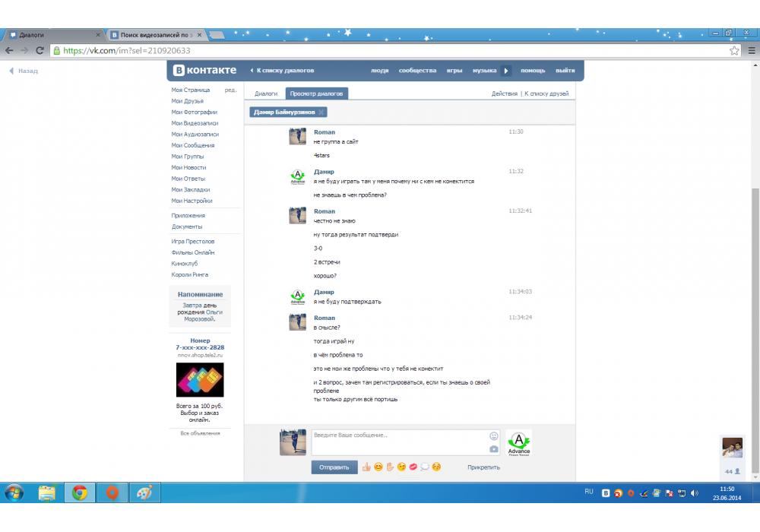Open the сообщества menu in top bar

[x=417, y=71]
